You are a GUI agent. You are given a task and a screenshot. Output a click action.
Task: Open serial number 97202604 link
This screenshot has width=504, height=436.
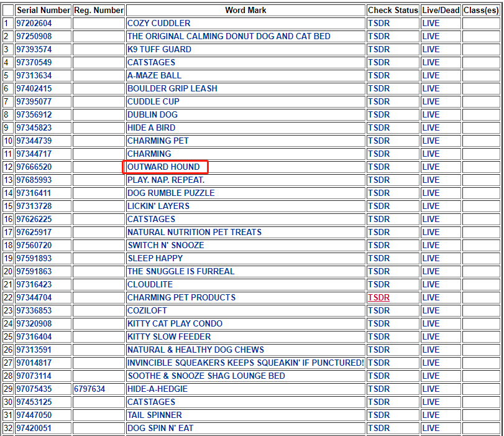[x=34, y=24]
